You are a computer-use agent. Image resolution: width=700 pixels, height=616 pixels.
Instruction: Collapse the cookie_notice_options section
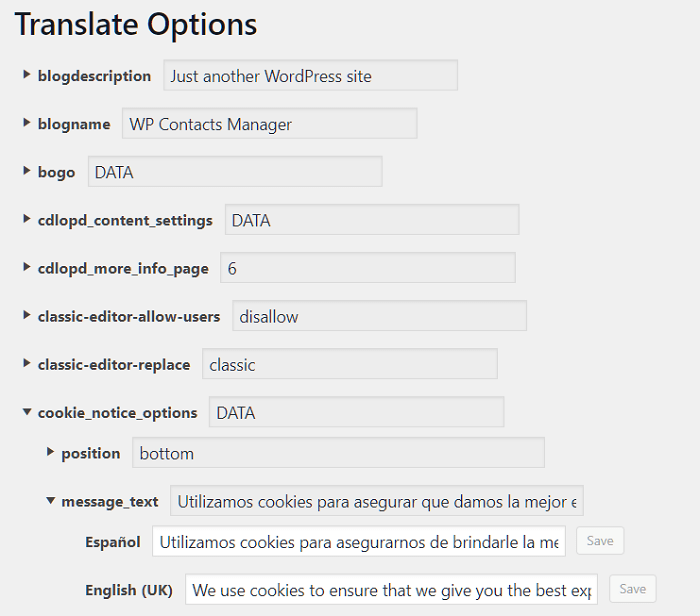(26, 412)
